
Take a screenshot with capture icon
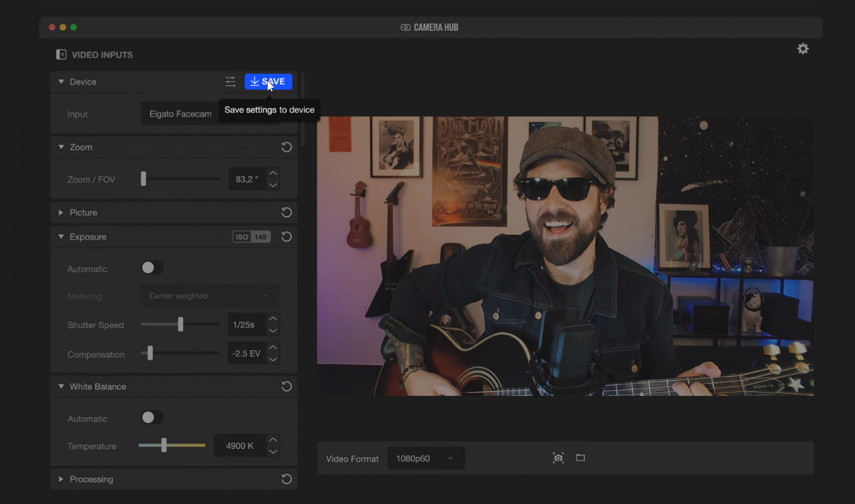558,458
